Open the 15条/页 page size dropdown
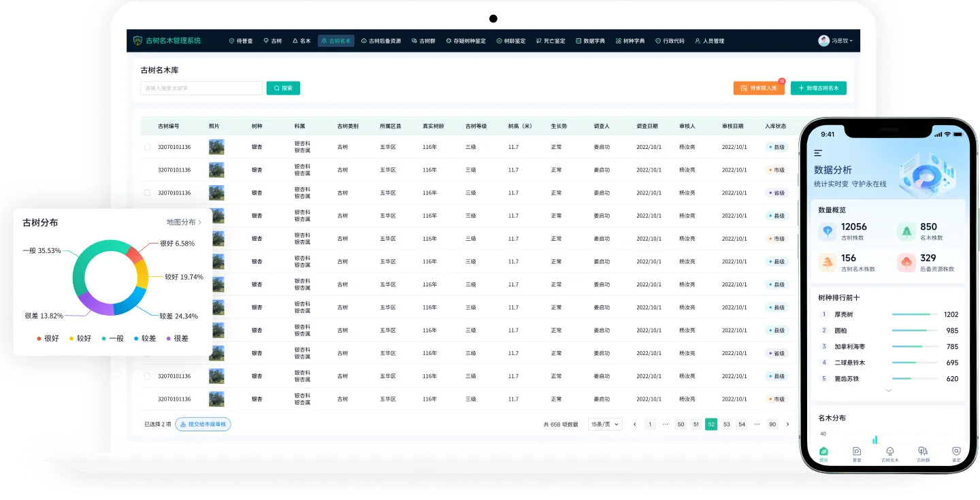 (x=605, y=424)
